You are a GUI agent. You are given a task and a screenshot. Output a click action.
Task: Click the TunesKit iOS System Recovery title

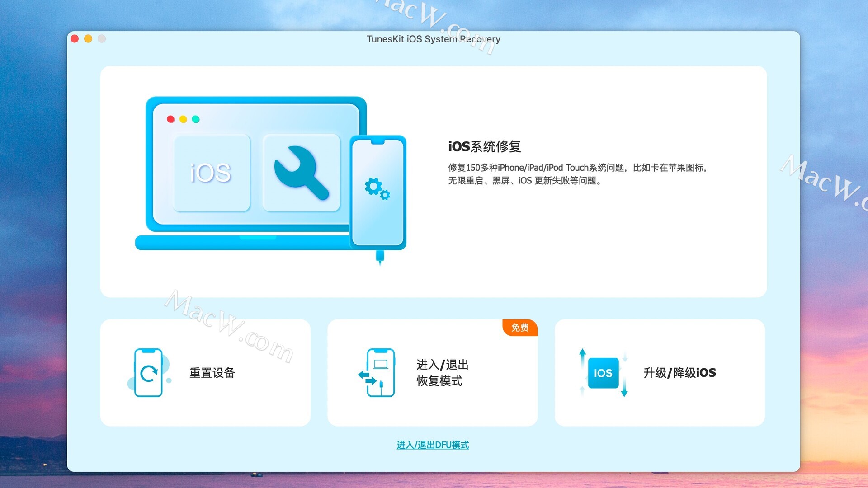tap(433, 39)
